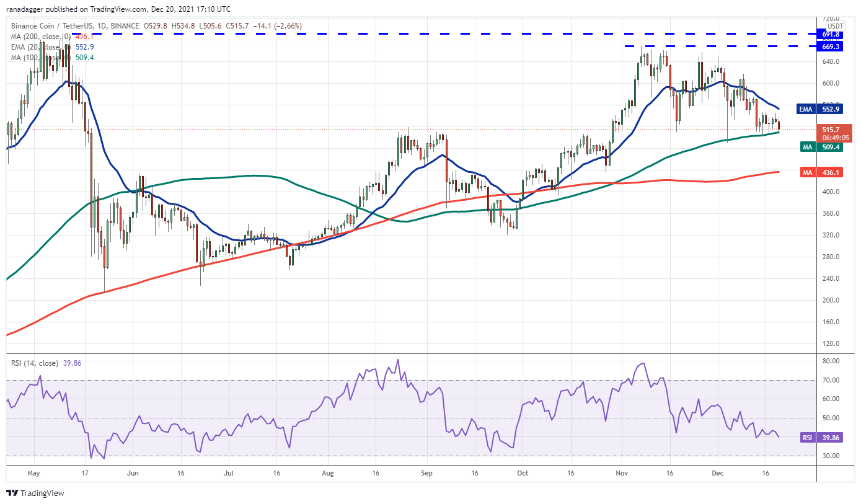The width and height of the screenshot is (861, 504).
Task: Click the 400.0 price axis label
Action: 832,192
